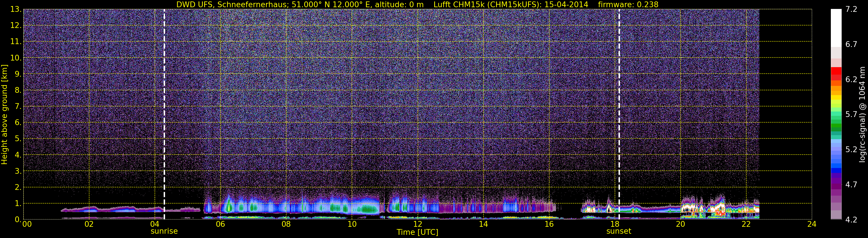Click the colorbar tick value "4.7"
Image resolution: width=868 pixels, height=238 pixels.
[851, 184]
